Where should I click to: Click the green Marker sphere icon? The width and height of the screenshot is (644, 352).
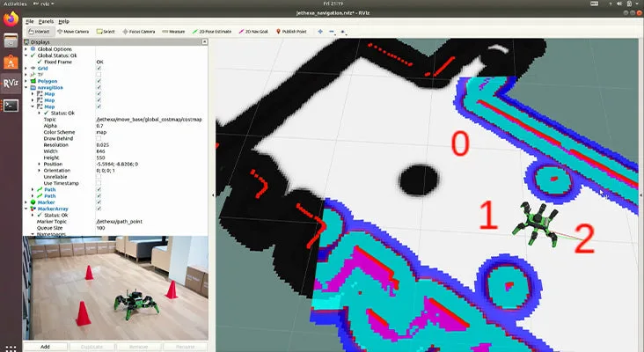pyautogui.click(x=33, y=202)
